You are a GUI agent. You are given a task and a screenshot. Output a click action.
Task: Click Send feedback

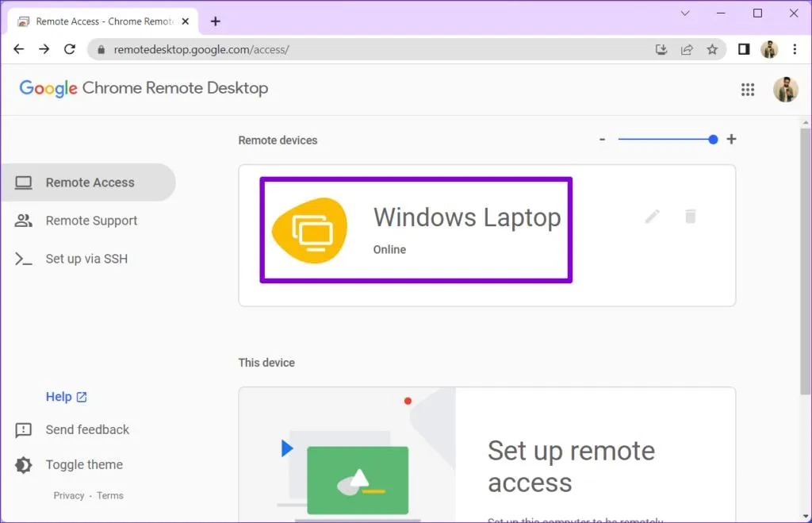(x=72, y=429)
